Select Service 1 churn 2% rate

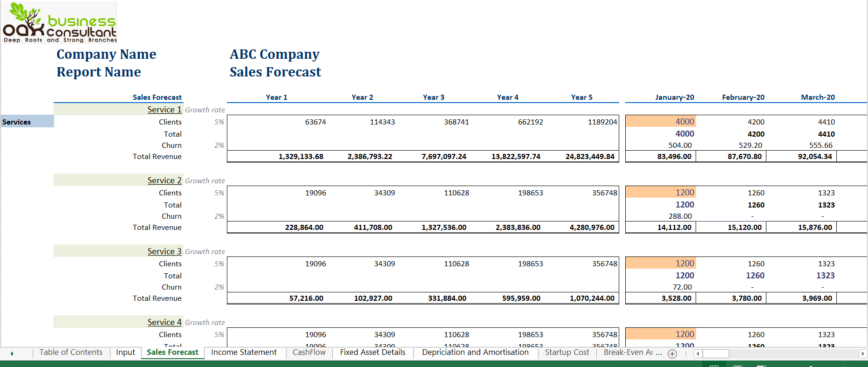click(x=219, y=145)
